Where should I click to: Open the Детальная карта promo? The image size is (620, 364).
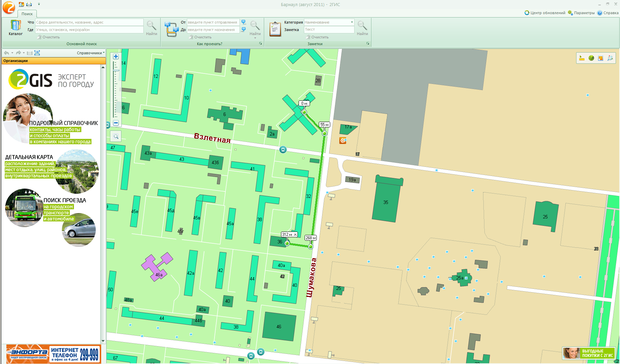[x=52, y=171]
